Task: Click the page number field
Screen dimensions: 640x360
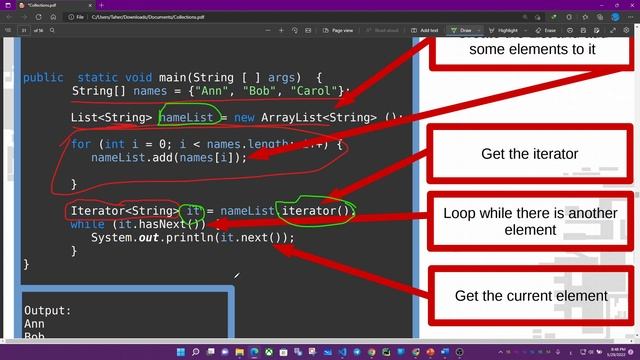Action: coord(24,30)
